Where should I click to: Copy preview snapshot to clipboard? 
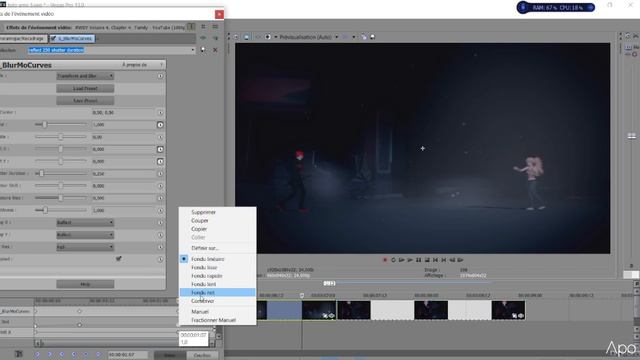pyautogui.click(x=363, y=37)
